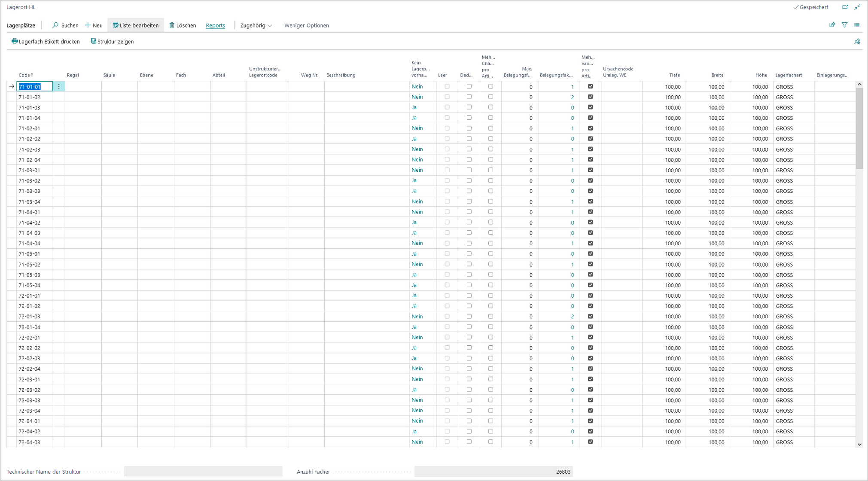Click the vertical scrollbar thumb
Screen dimensions: 868x481
(859, 129)
